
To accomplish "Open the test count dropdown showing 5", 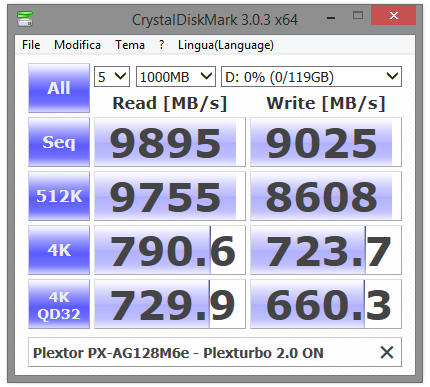I will click(112, 77).
